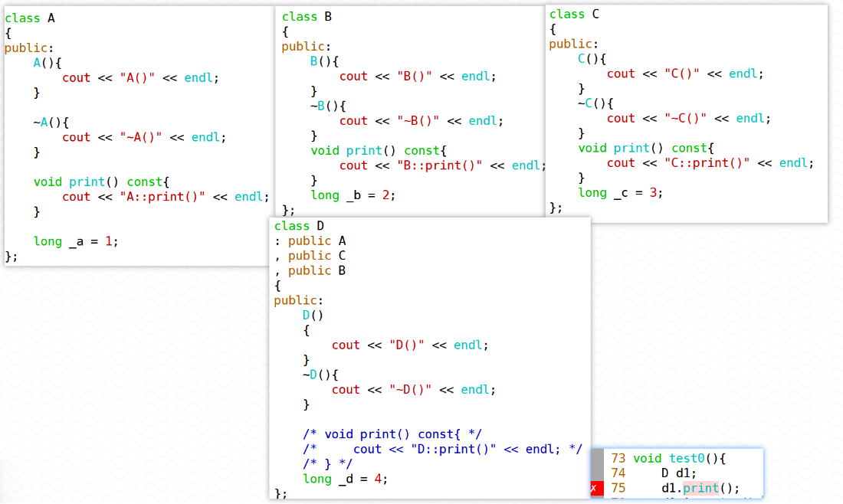Click the 'class C' declaration
Screen dimensions: 843x504
pyautogui.click(x=574, y=14)
